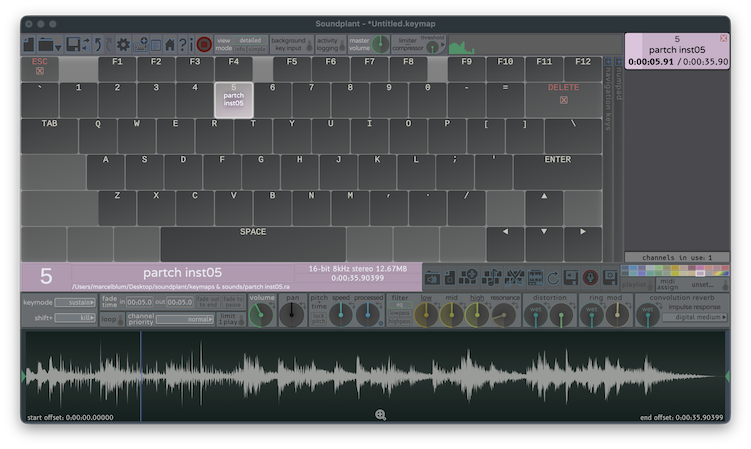This screenshot has height=449, width=751.
Task: Expand the navigation keys side panel
Action: [608, 62]
